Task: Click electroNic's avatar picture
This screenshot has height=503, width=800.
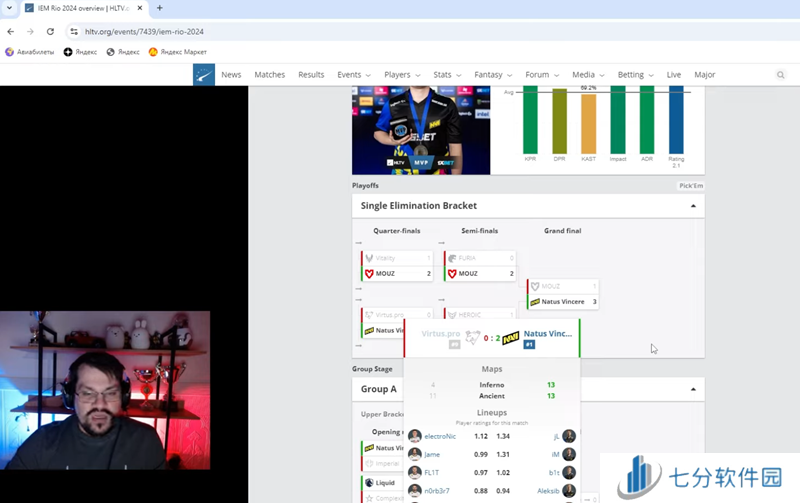Action: click(x=415, y=436)
